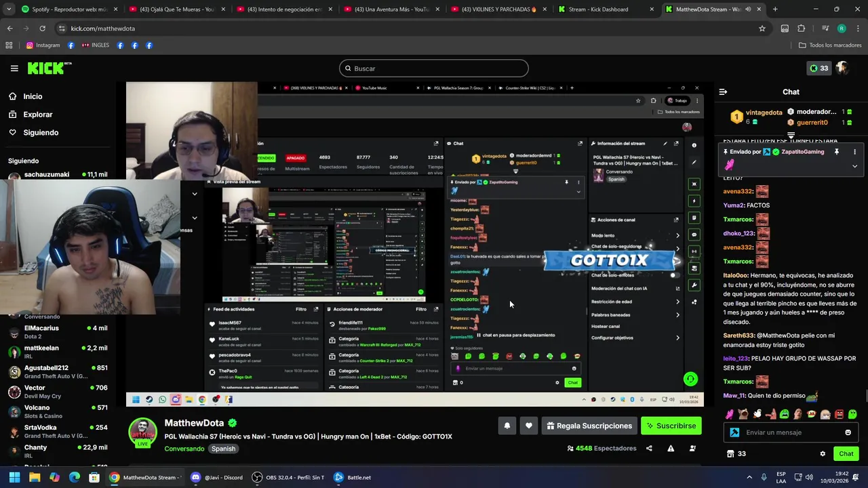Open the Kick points balance showing 33

818,68
